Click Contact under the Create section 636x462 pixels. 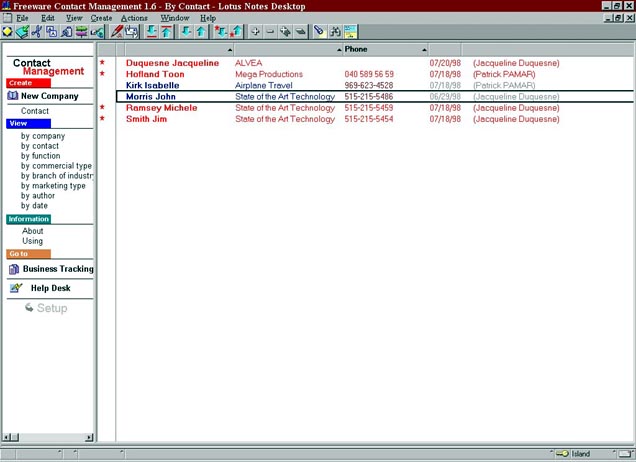(x=35, y=111)
